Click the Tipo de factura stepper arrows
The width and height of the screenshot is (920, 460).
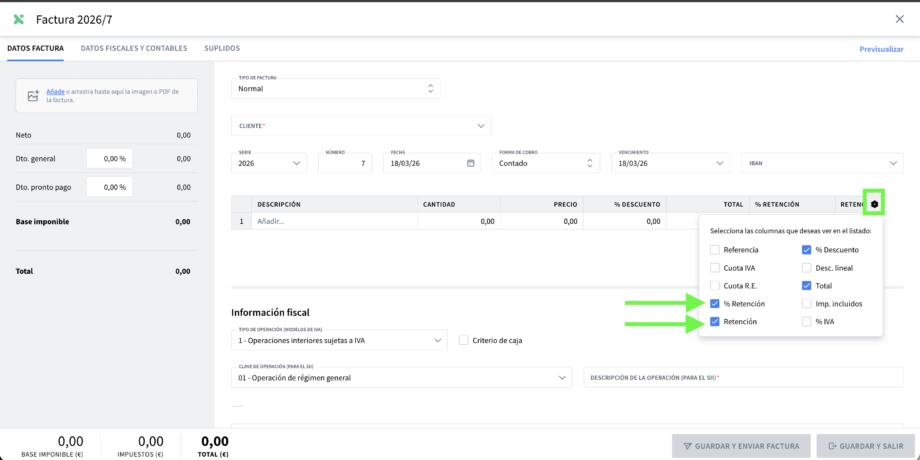pos(430,88)
